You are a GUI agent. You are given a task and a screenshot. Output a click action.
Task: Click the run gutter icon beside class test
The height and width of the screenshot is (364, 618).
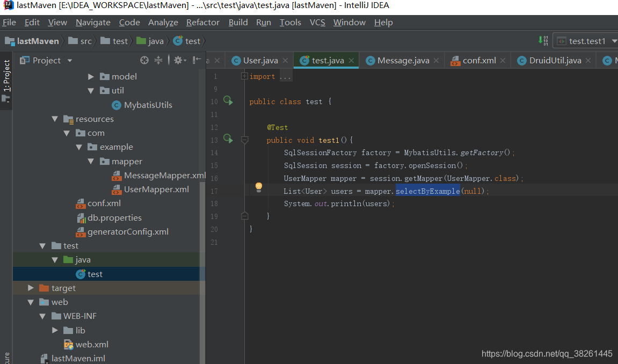coord(228,101)
